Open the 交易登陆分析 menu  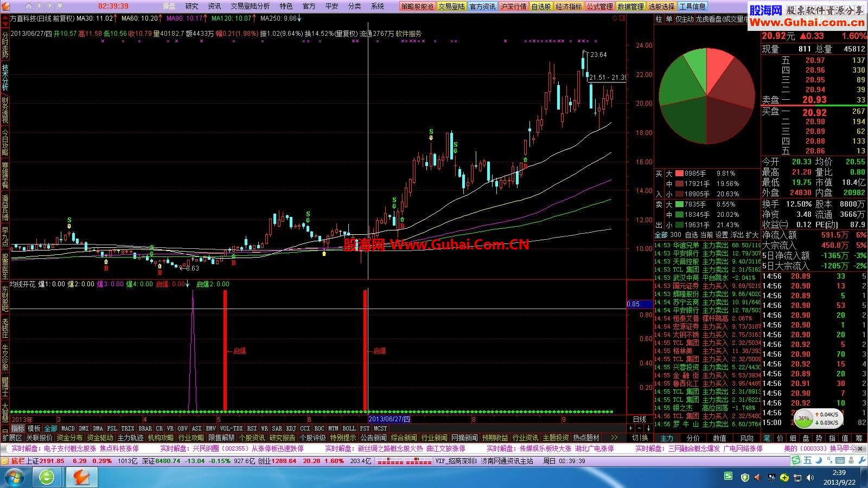[250, 7]
